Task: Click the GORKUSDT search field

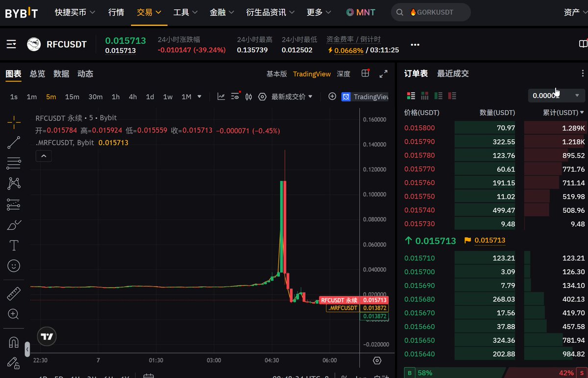Action: point(431,12)
